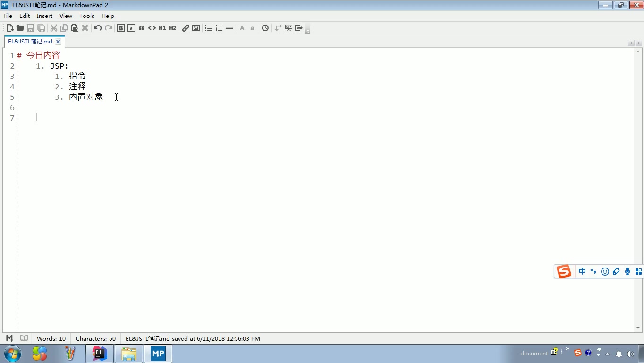Image resolution: width=644 pixels, height=363 pixels.
Task: Enable voice input microphone in IME bar
Action: pyautogui.click(x=627, y=271)
